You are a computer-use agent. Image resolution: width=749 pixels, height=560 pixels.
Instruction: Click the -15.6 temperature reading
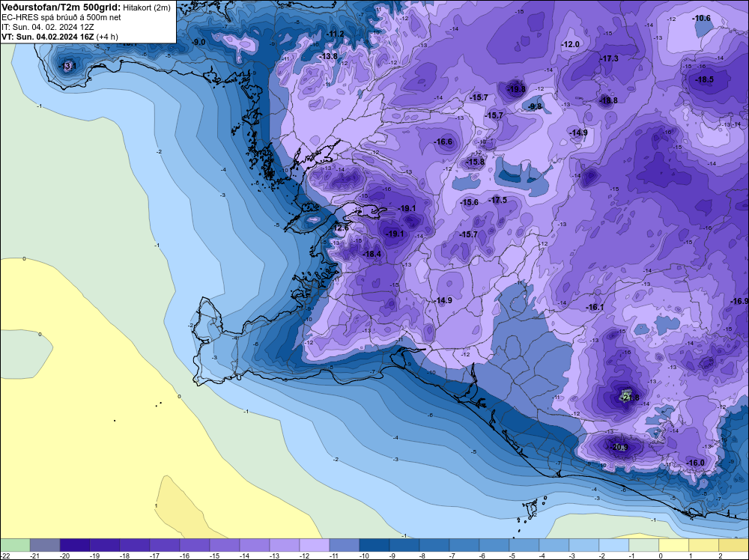coord(469,202)
